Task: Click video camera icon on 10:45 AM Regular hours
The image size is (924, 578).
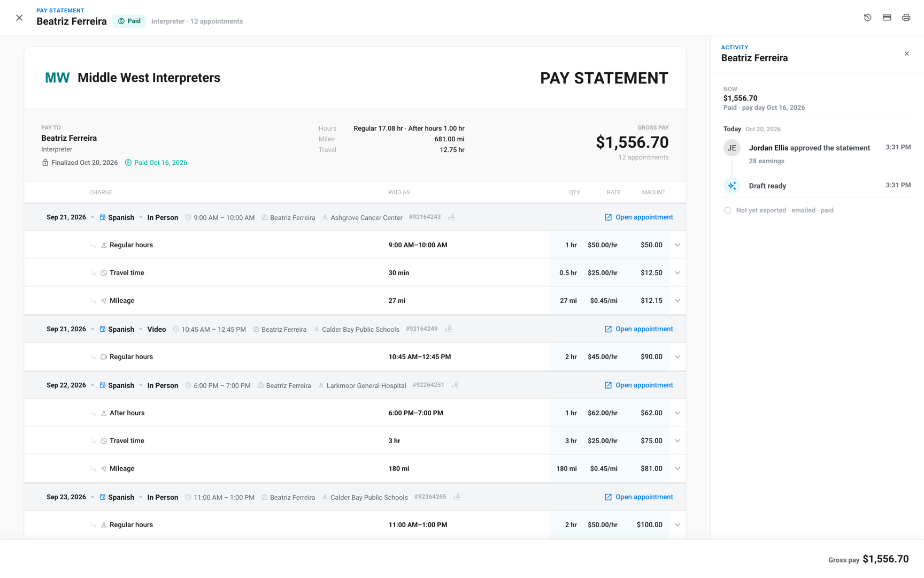Action: pos(104,357)
